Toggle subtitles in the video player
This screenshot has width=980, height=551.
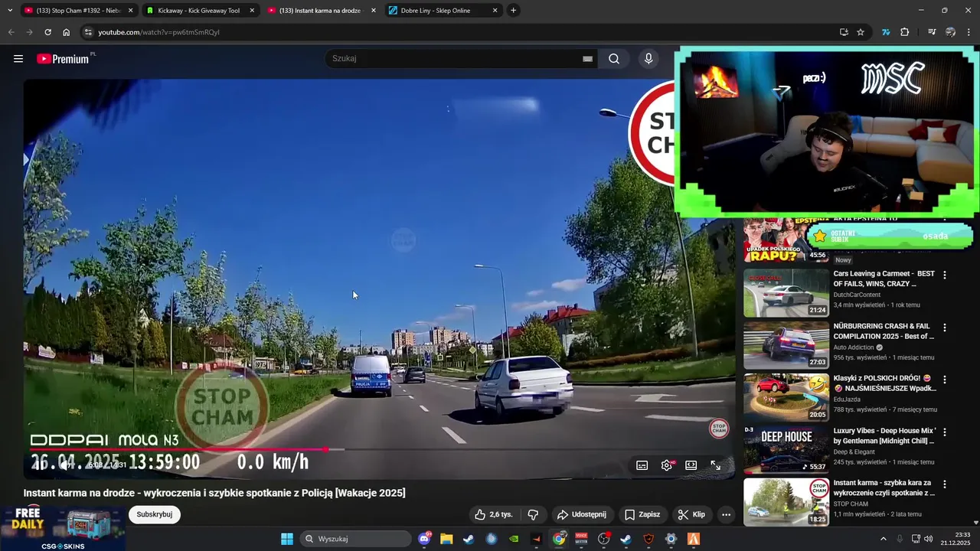tap(642, 465)
